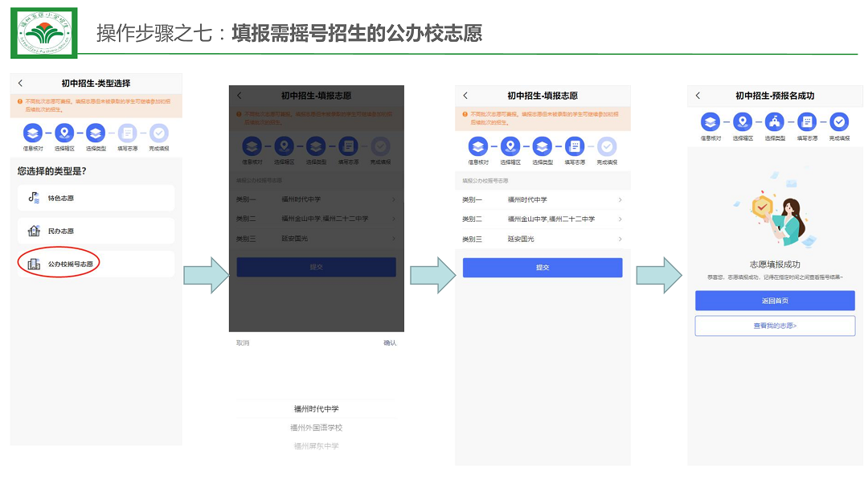Select the 特色志愿 option

[x=96, y=198]
